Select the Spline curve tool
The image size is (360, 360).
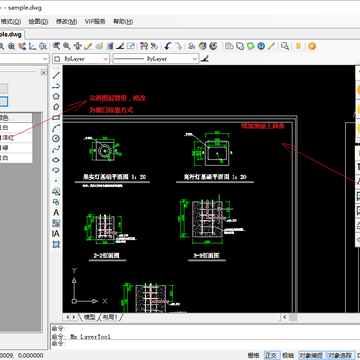tap(56, 149)
